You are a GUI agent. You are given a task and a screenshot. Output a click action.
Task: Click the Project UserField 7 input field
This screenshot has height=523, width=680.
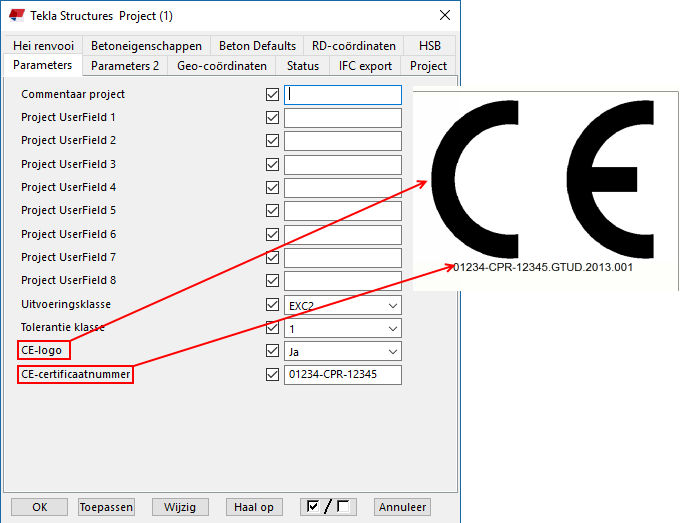click(343, 258)
